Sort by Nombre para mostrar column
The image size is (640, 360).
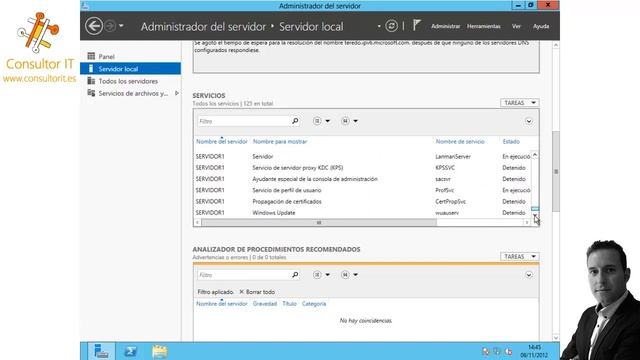click(x=280, y=142)
